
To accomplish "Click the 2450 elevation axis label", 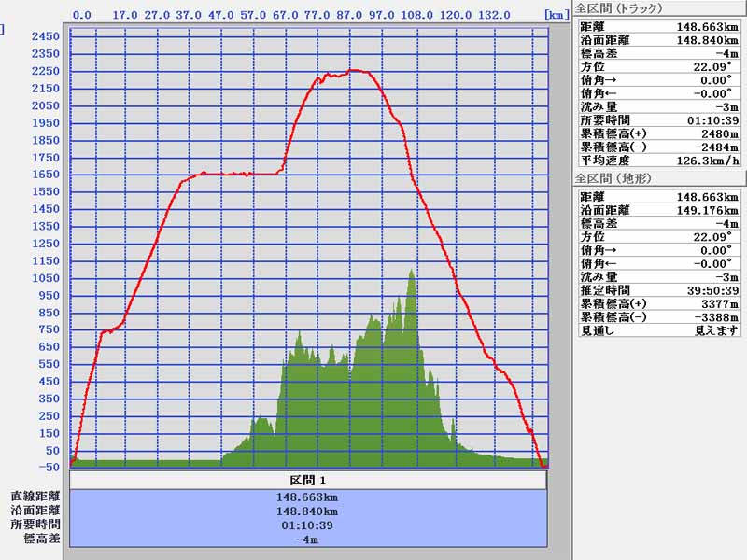I will pos(46,36).
